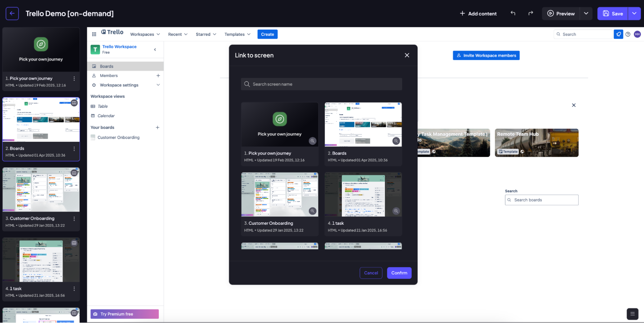
Task: Click Confirm in the dialog
Action: (x=399, y=273)
